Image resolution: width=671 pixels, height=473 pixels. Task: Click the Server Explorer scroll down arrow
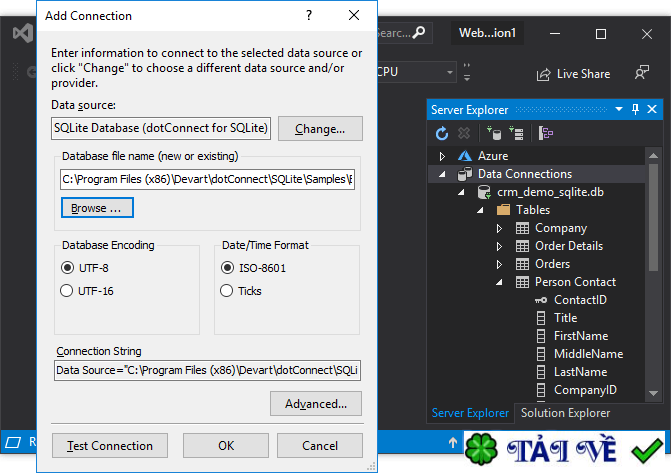coord(653,393)
